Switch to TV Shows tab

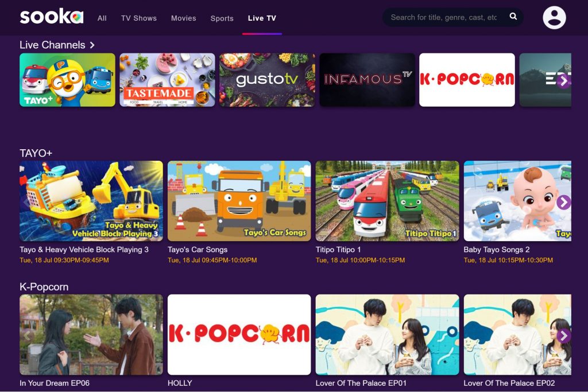tap(139, 18)
